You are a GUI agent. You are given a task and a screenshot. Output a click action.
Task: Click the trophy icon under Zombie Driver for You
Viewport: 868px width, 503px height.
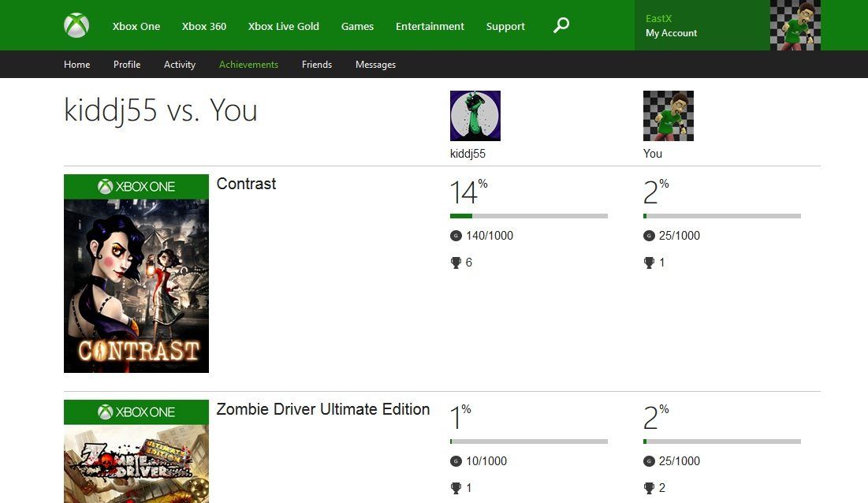(x=649, y=487)
